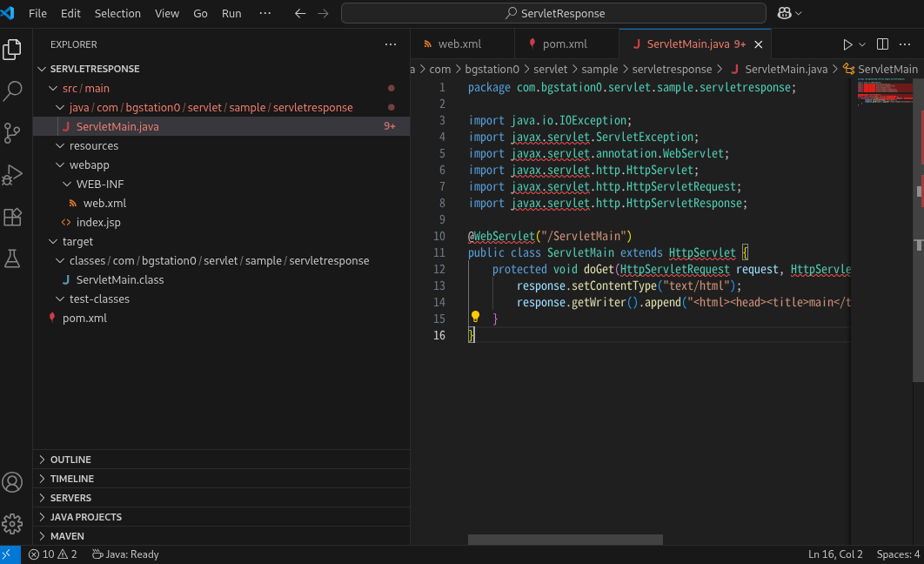Collapse the classes/com/bgstation0 folder
The height and width of the screenshot is (564, 924).
(60, 260)
